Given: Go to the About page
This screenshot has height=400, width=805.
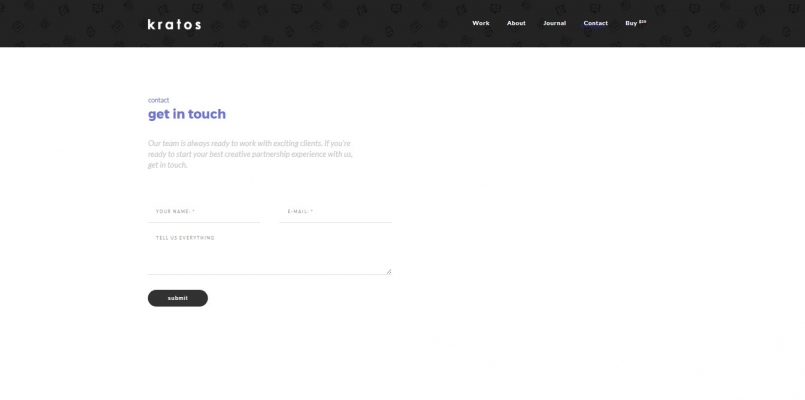Looking at the screenshot, I should [x=516, y=23].
